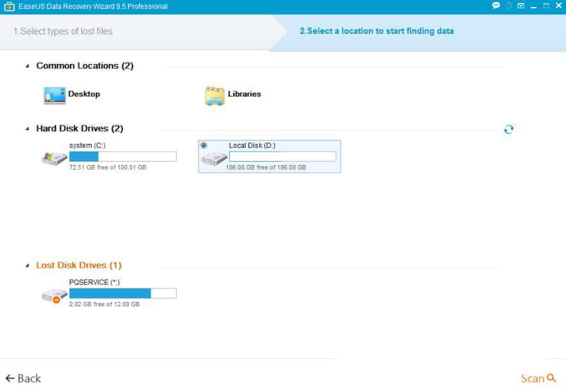Close the Data Recovery Wizard window
The width and height of the screenshot is (566, 392).
tap(558, 5)
